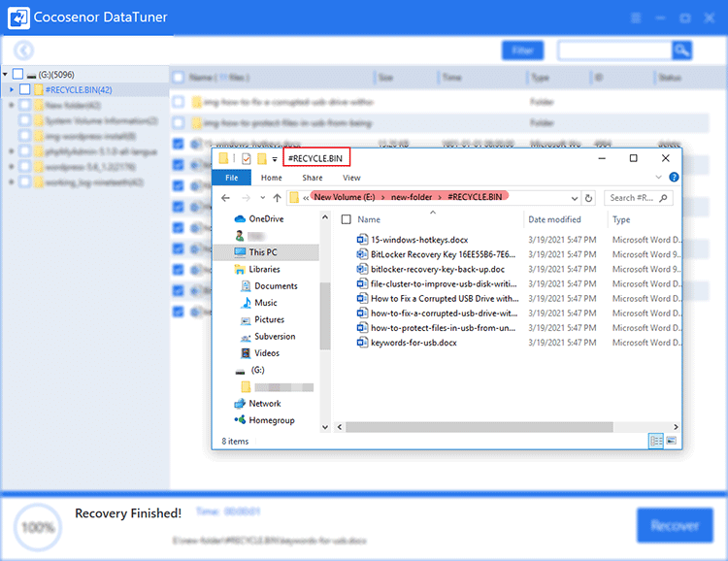The height and width of the screenshot is (561, 728).
Task: Open the Home ribbon tab
Action: point(271,178)
